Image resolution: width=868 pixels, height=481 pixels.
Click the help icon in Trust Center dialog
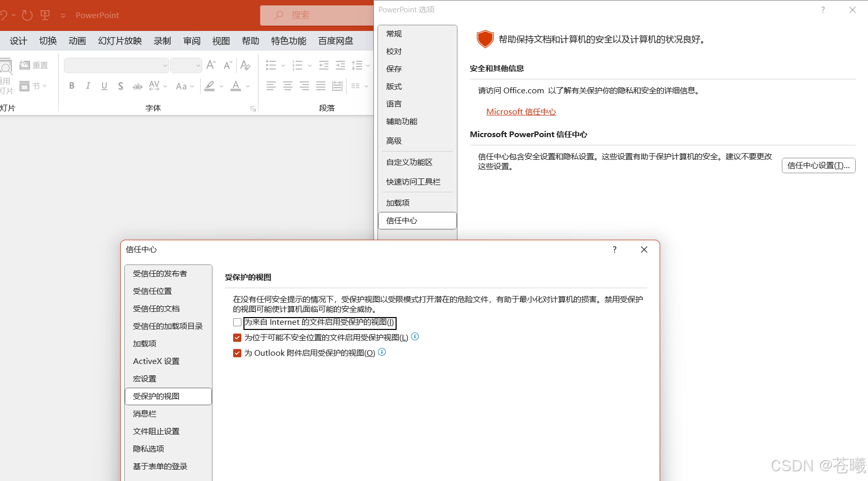(614, 250)
